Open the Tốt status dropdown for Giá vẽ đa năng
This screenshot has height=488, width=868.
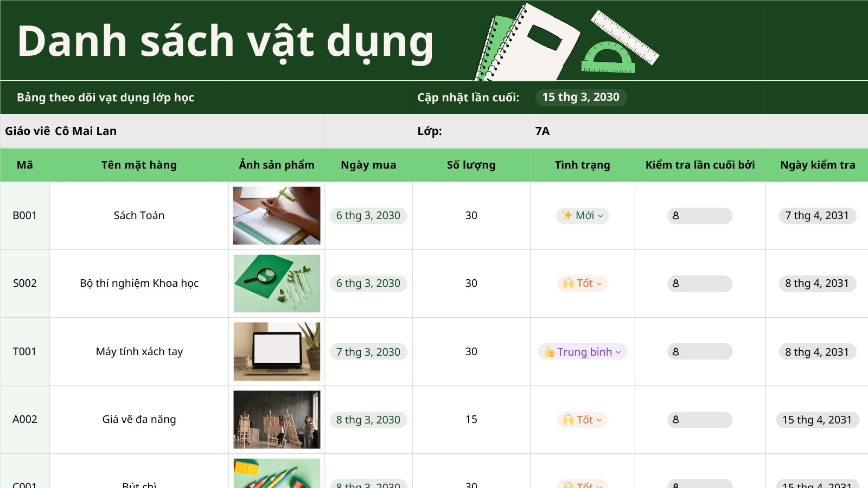click(583, 420)
